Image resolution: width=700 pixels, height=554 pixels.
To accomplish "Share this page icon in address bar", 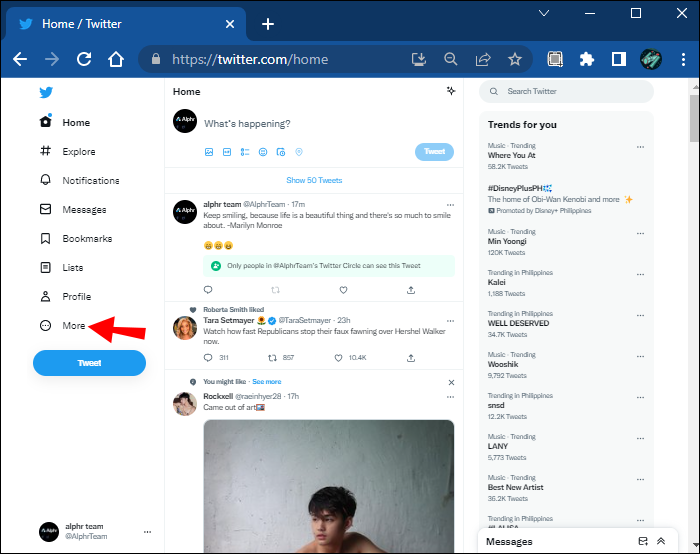I will (x=483, y=59).
